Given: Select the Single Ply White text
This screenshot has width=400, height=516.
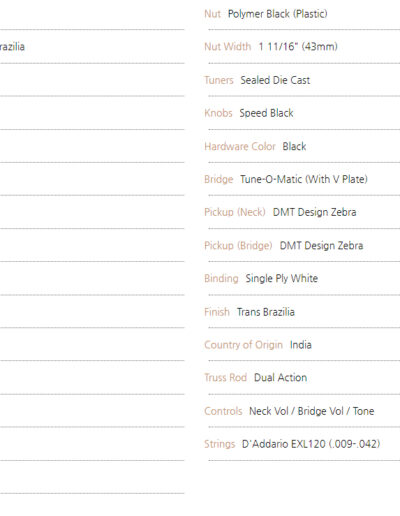Looking at the screenshot, I should pos(282,279).
